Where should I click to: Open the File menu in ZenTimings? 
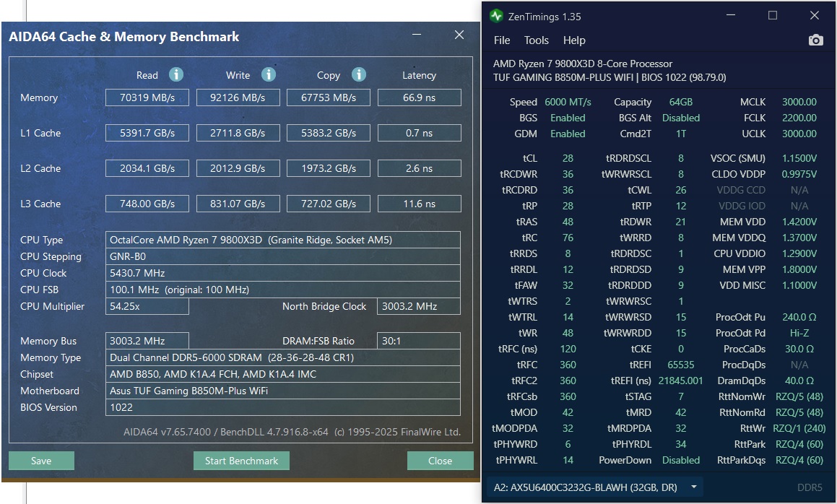point(502,40)
